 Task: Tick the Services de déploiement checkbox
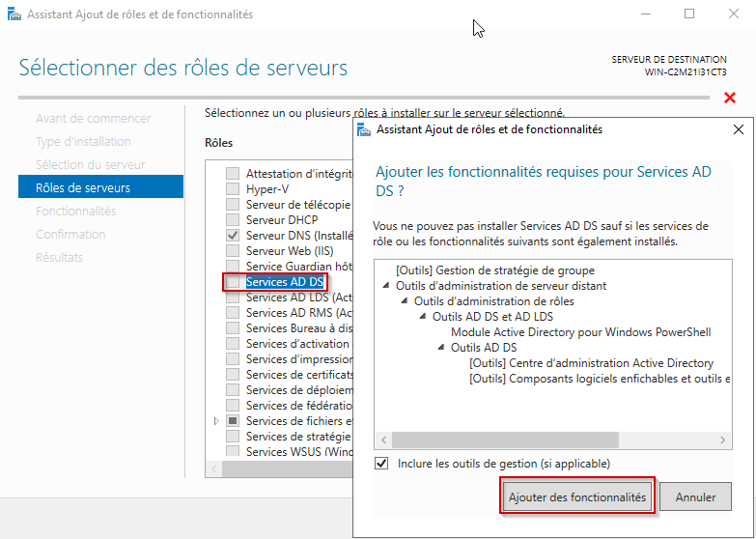(233, 390)
